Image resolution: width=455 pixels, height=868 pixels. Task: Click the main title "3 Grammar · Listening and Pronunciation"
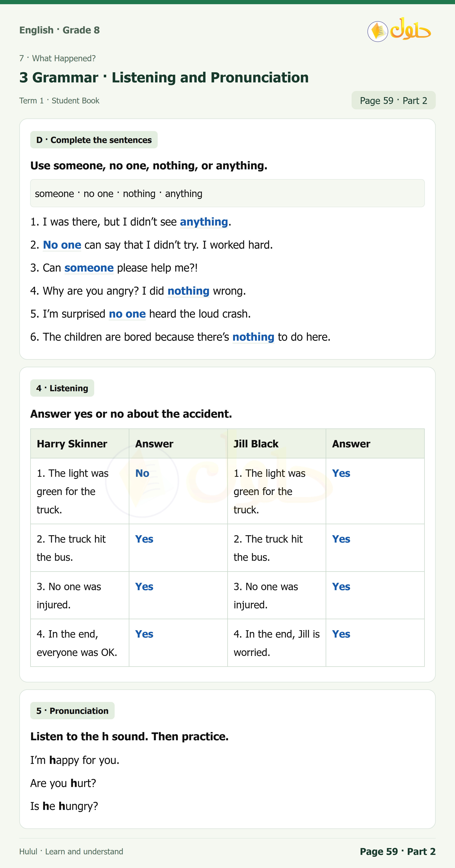tap(164, 78)
